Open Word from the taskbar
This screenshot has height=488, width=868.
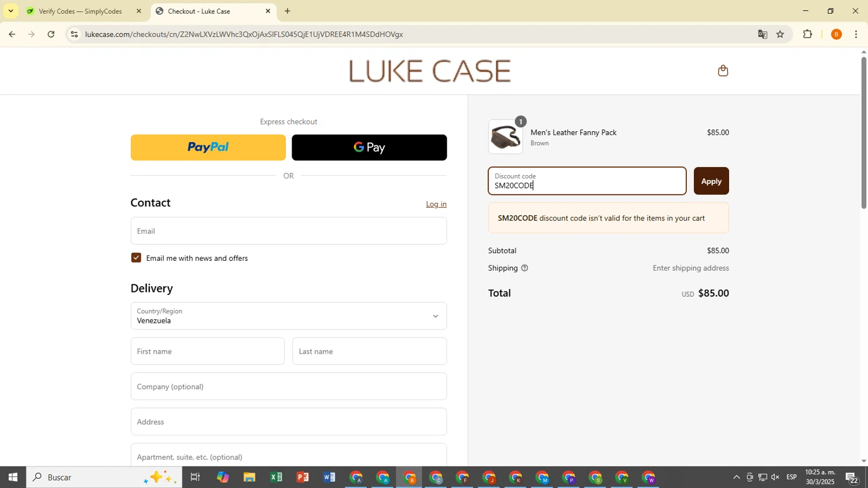click(x=329, y=478)
